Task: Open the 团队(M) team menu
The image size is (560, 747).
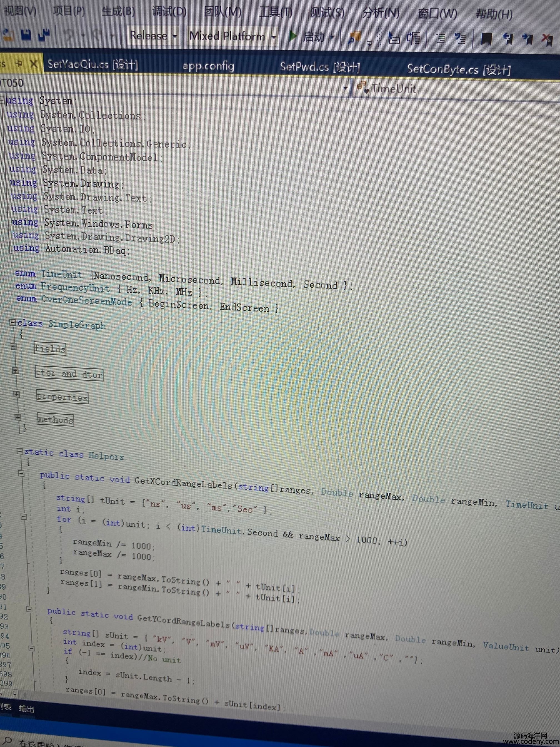Action: 222,12
